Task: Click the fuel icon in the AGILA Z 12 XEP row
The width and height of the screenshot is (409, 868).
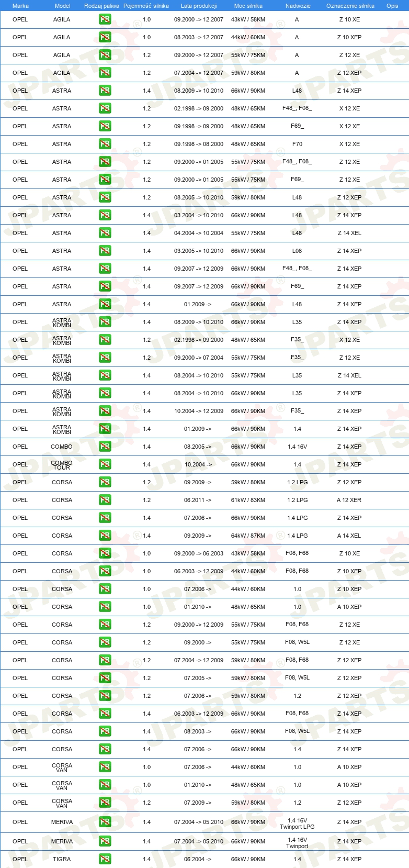Action: 105,73
